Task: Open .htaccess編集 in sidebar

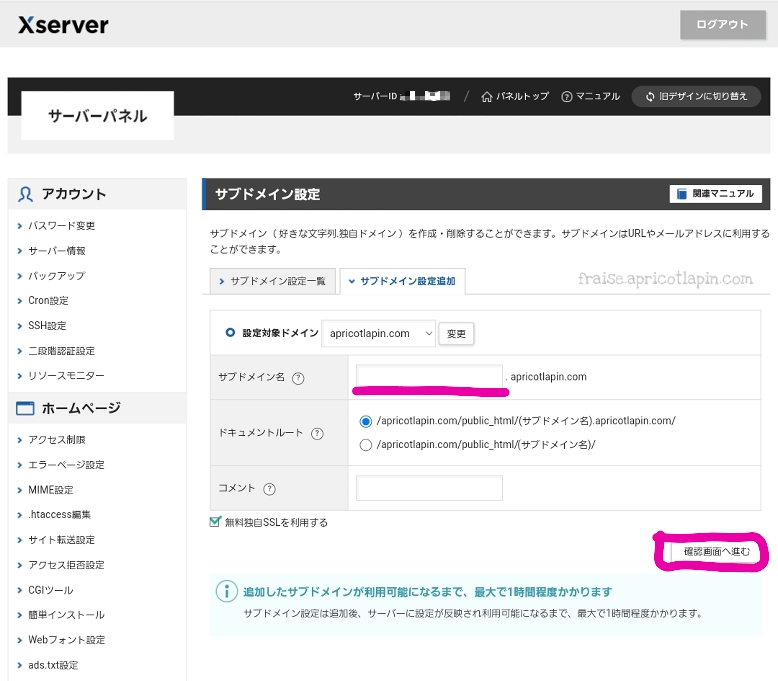Action: click(60, 515)
